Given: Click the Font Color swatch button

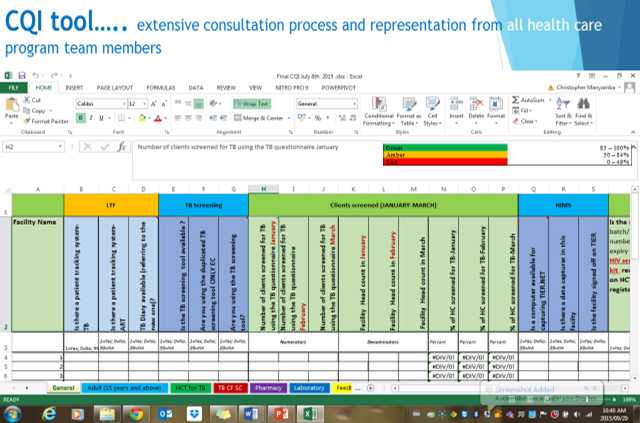Looking at the screenshot, I should click(x=157, y=118).
